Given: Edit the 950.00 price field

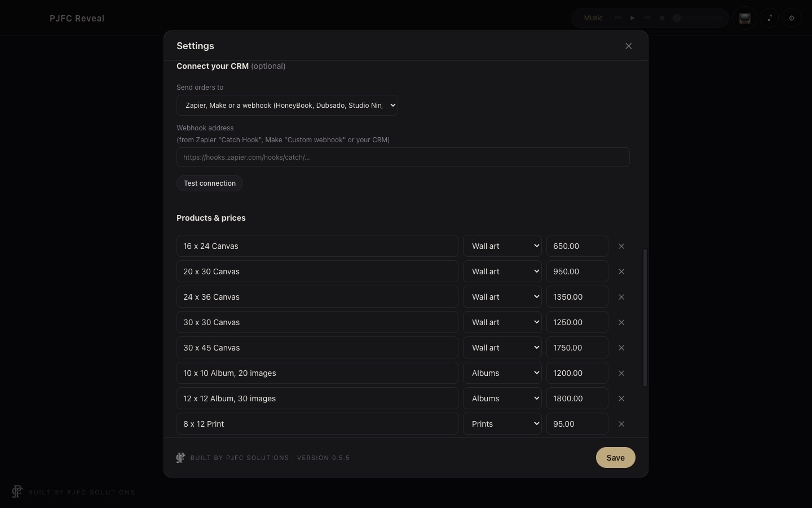Looking at the screenshot, I should coord(577,271).
